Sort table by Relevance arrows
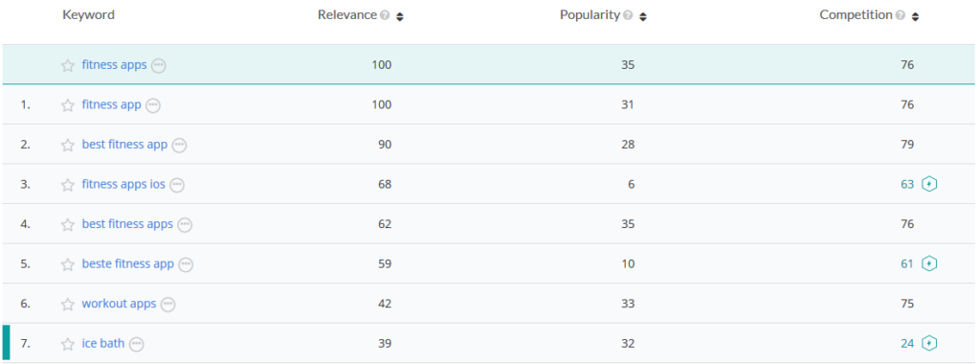This screenshot has height=364, width=980. tap(400, 17)
